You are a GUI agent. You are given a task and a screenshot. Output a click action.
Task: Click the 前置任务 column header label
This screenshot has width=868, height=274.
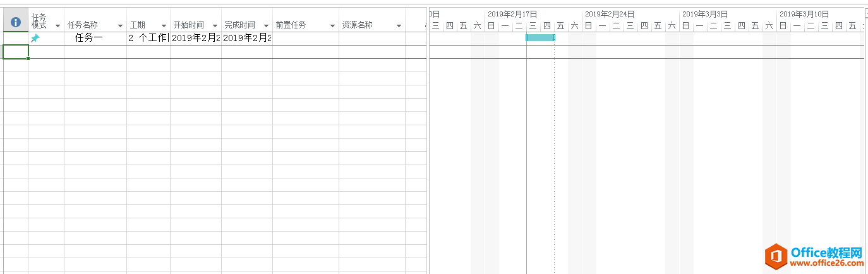(291, 25)
